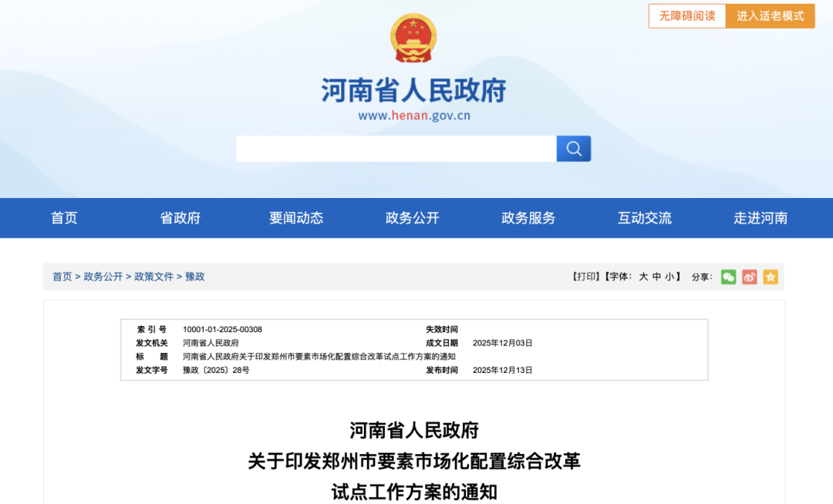Select 要闻动态 in the blue navigation bar

tap(296, 218)
